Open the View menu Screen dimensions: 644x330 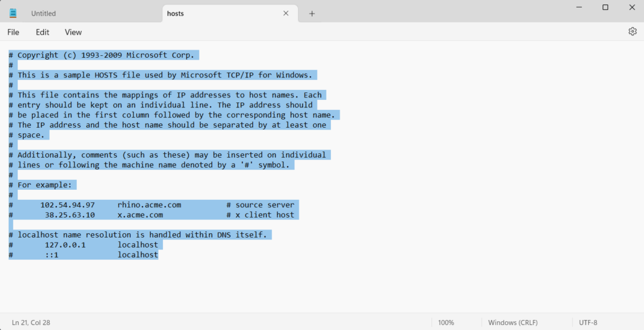[73, 32]
